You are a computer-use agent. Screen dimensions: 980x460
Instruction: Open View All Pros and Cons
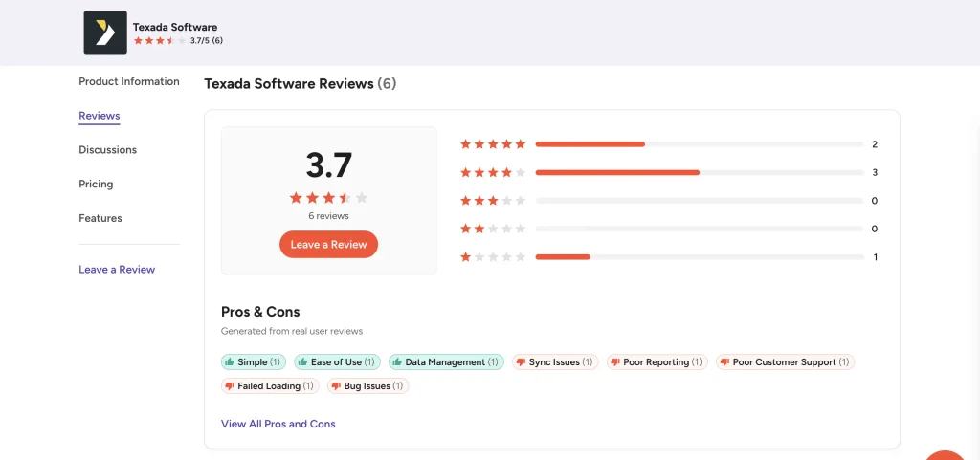(278, 424)
